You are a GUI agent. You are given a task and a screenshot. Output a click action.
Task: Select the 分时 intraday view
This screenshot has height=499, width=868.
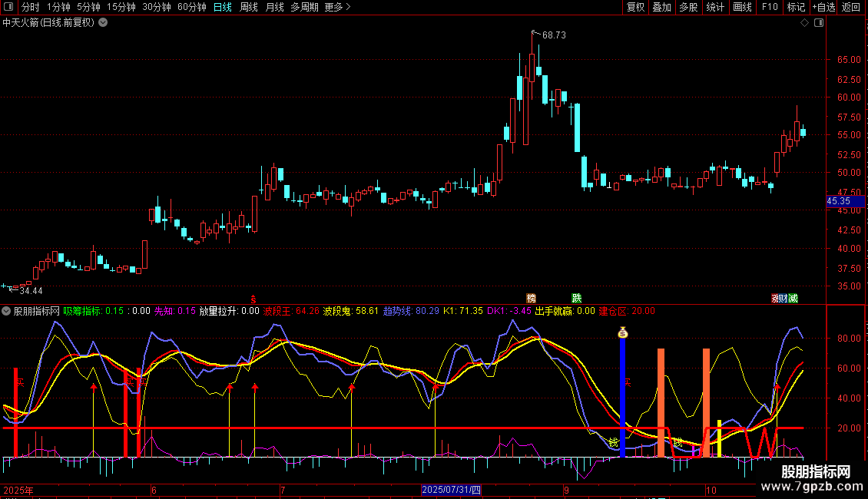[x=30, y=7]
